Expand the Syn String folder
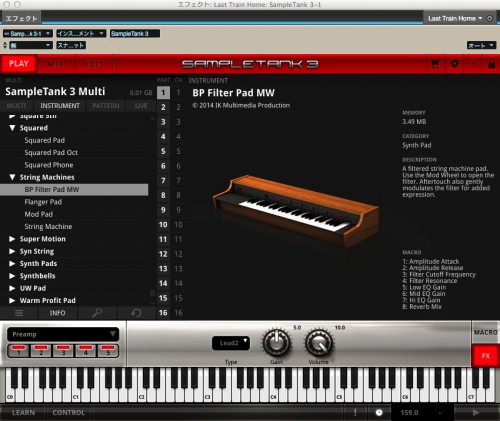 click(x=12, y=251)
